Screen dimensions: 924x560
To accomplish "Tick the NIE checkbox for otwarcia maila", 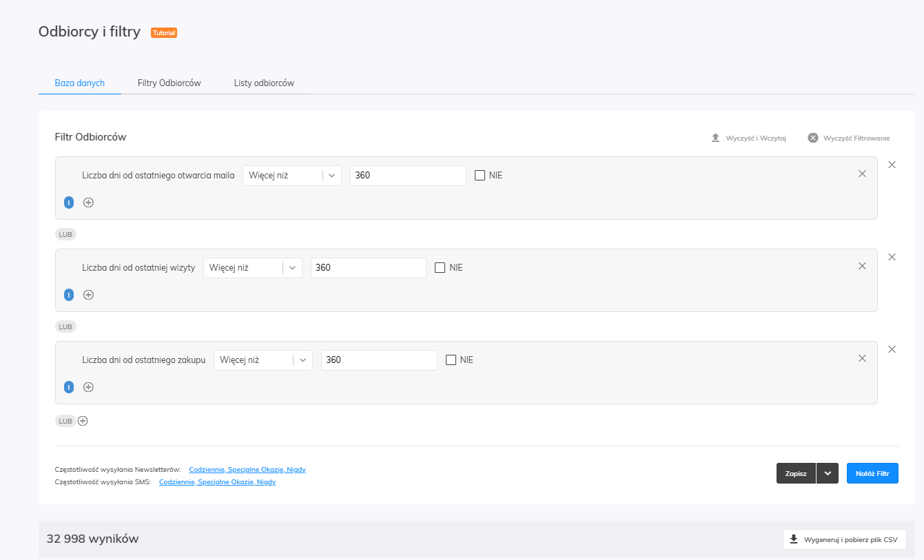I will [480, 176].
